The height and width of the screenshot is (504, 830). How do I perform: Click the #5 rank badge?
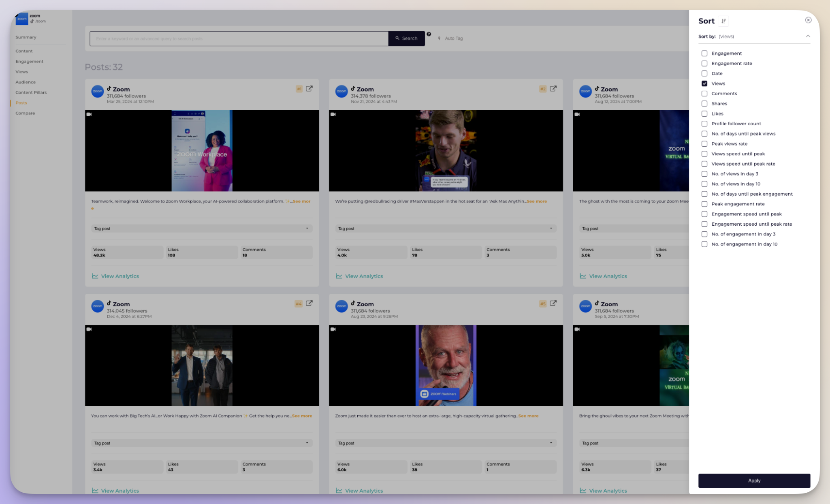pyautogui.click(x=543, y=303)
